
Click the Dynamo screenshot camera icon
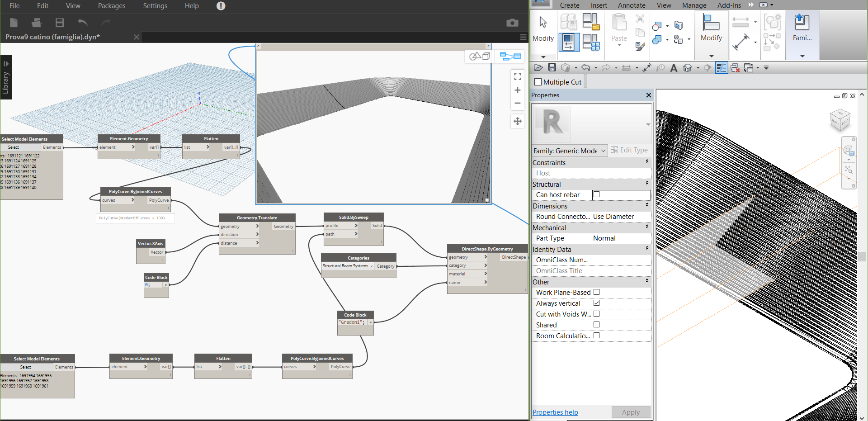(512, 23)
